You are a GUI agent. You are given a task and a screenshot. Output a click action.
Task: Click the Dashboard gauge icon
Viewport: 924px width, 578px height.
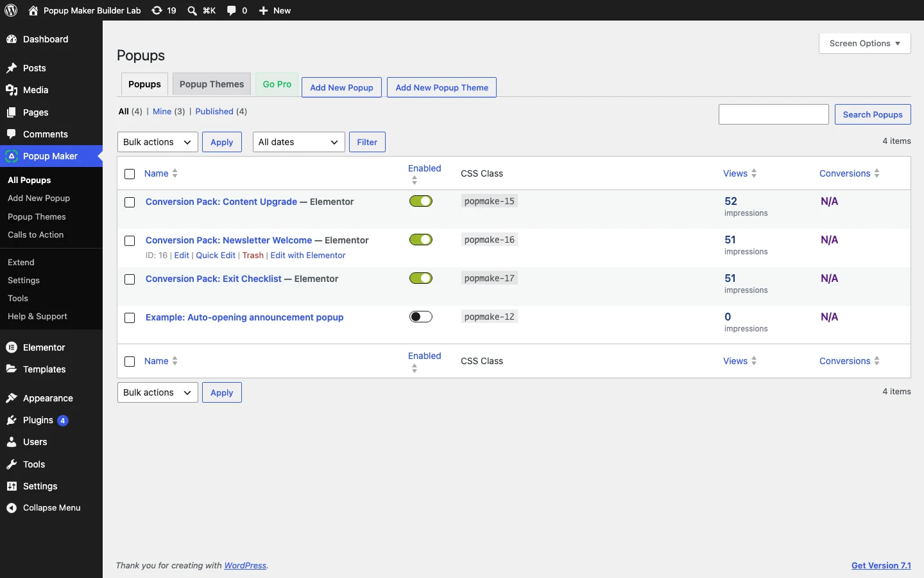[12, 39]
